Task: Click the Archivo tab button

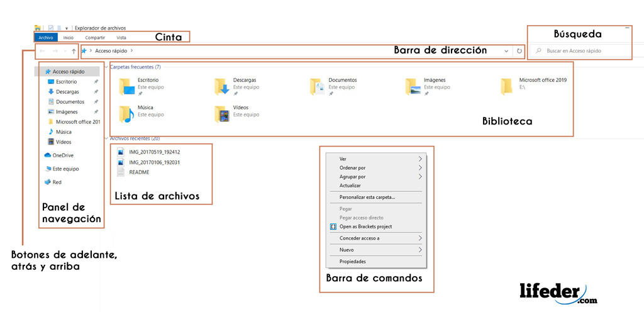Action: pos(46,38)
